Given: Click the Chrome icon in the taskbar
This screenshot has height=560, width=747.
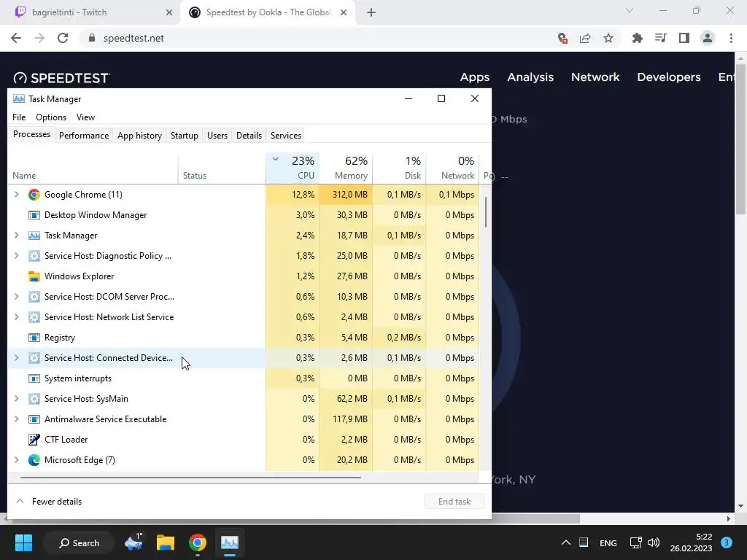Looking at the screenshot, I should tap(197, 542).
